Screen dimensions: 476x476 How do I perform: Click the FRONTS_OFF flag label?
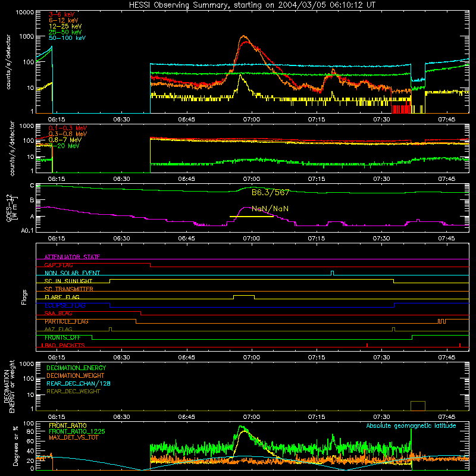[62, 337]
